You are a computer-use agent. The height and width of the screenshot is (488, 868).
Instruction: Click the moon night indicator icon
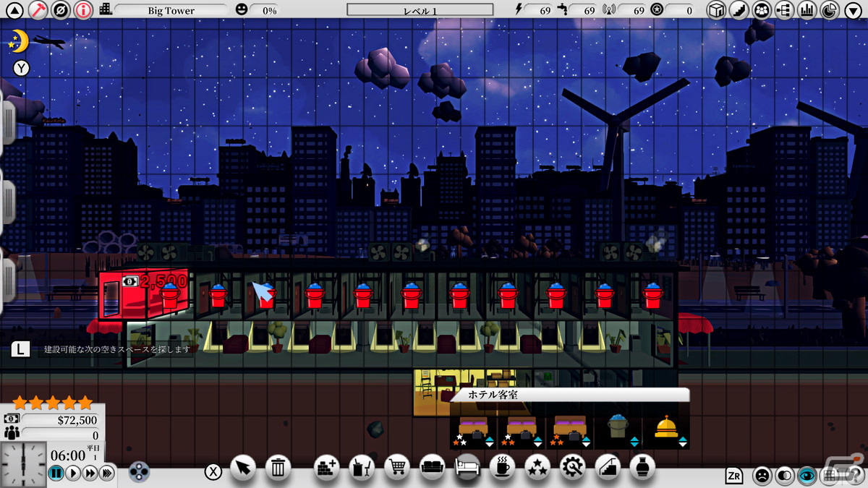coord(17,42)
